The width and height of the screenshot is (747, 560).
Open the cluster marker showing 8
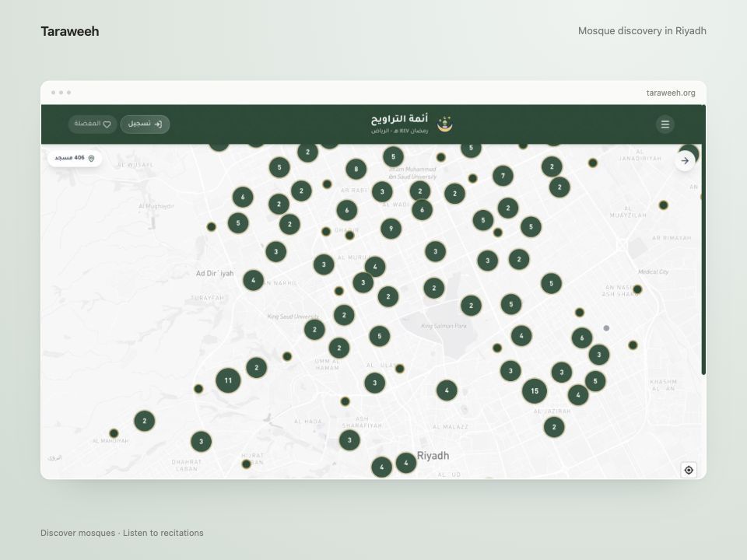click(x=356, y=169)
